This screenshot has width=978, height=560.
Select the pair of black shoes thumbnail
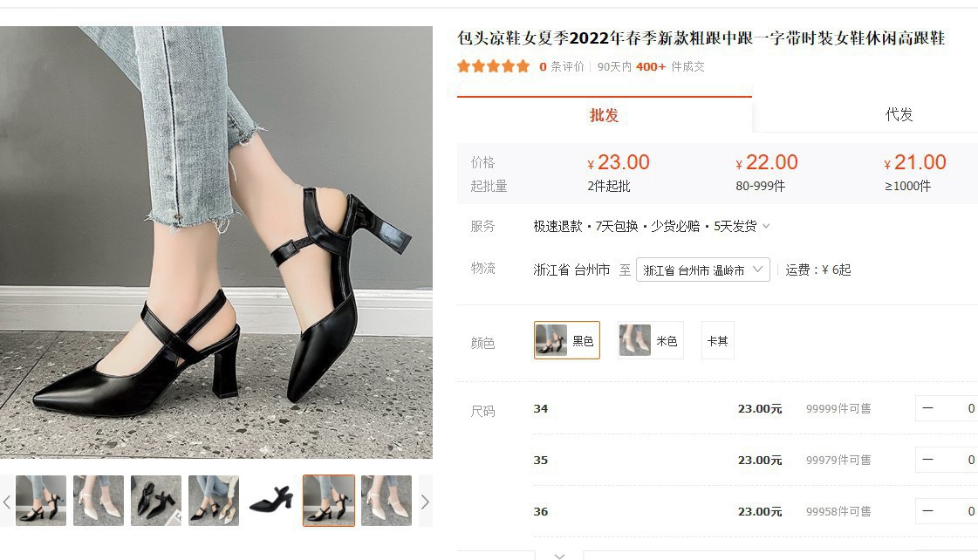click(156, 501)
